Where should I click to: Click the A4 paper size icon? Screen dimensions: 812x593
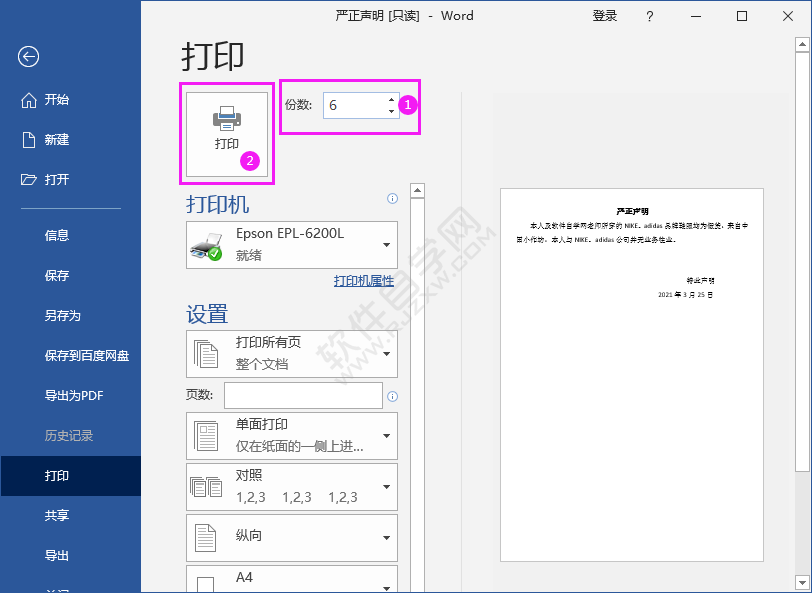pos(208,581)
